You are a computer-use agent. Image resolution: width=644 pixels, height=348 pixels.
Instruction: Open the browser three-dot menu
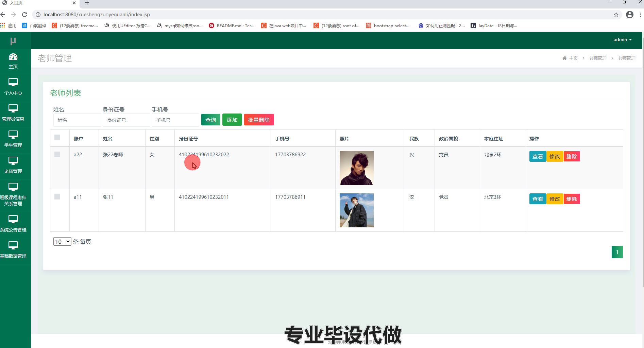click(x=641, y=15)
